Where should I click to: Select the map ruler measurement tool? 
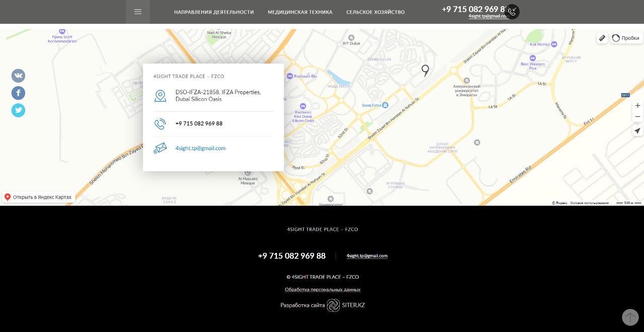click(602, 38)
